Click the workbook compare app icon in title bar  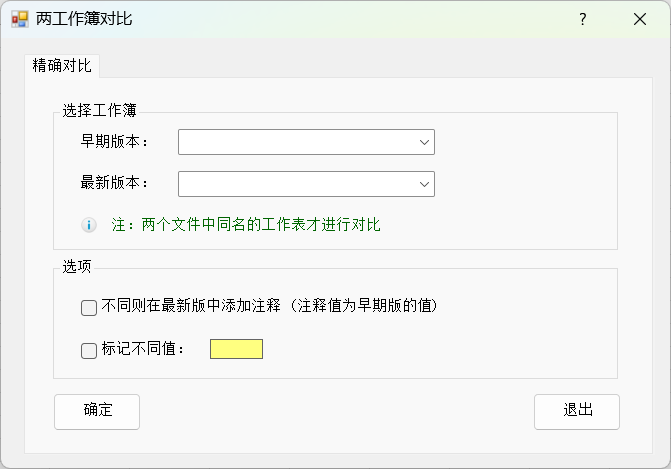20,19
